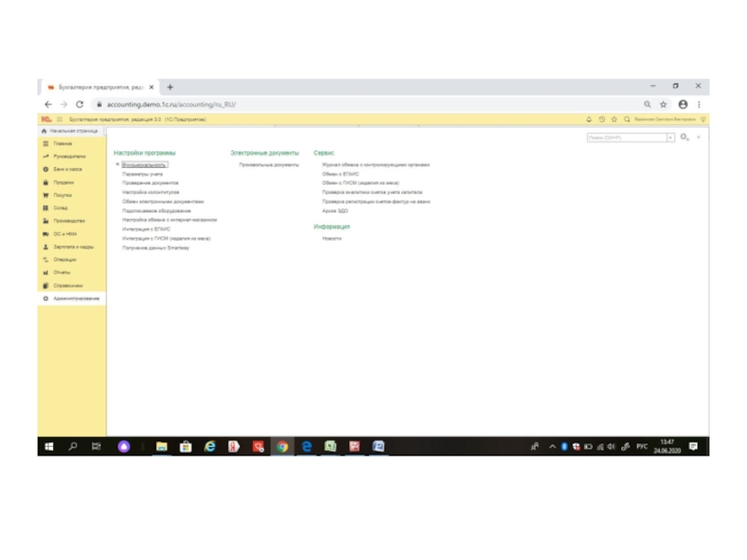Image resolution: width=747 pixels, height=560 pixels.
Task: Open the gear settings icon beside search field
Action: pyautogui.click(x=684, y=137)
